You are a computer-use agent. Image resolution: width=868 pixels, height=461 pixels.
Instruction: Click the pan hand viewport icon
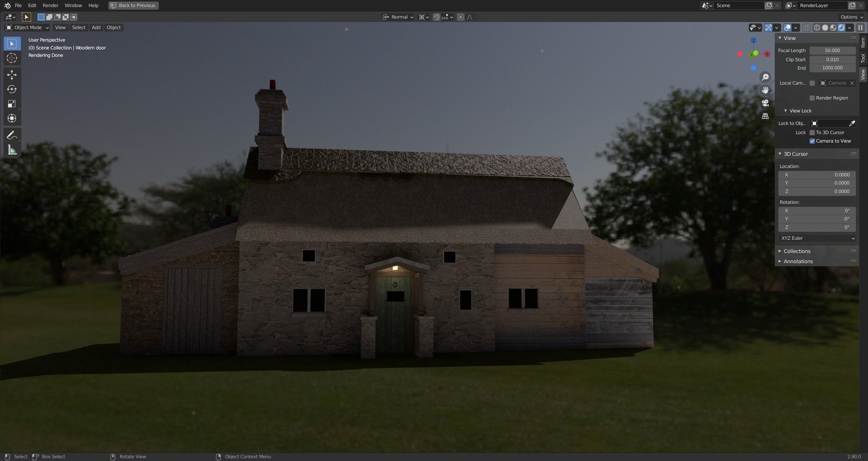(x=765, y=90)
